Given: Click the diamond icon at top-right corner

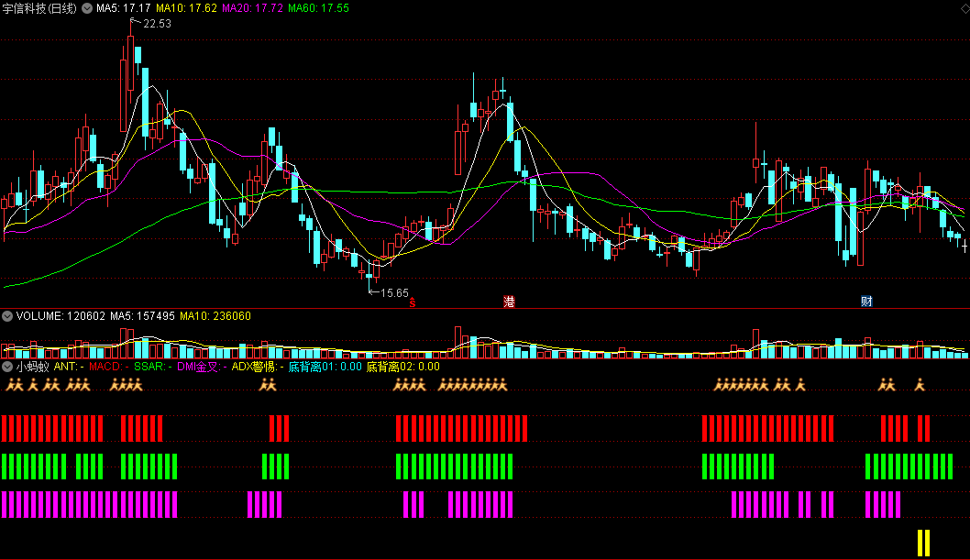Looking at the screenshot, I should tap(964, 7).
